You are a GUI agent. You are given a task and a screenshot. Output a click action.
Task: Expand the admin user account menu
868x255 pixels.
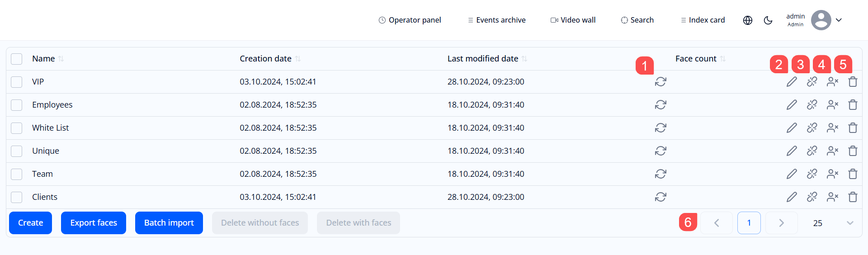coord(838,20)
